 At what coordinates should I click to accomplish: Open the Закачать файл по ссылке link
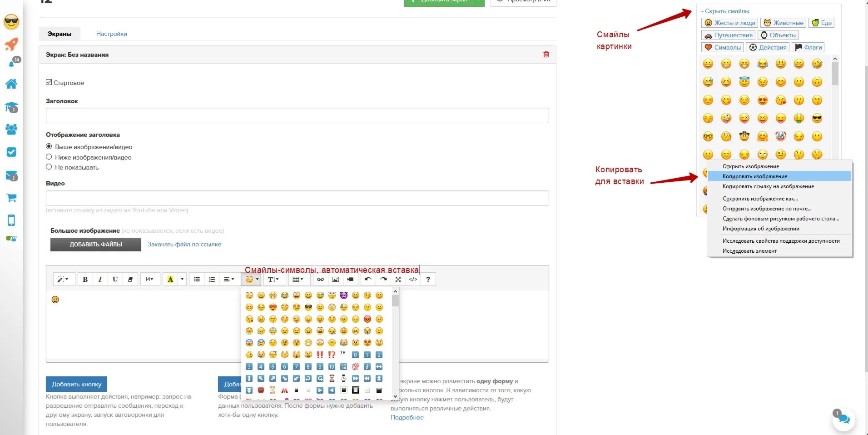184,244
